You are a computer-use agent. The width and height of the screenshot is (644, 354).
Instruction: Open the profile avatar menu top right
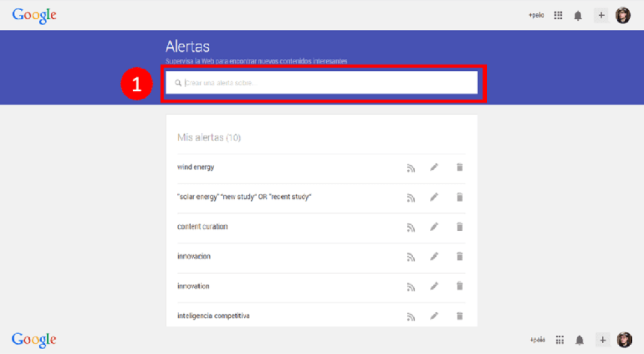[623, 15]
